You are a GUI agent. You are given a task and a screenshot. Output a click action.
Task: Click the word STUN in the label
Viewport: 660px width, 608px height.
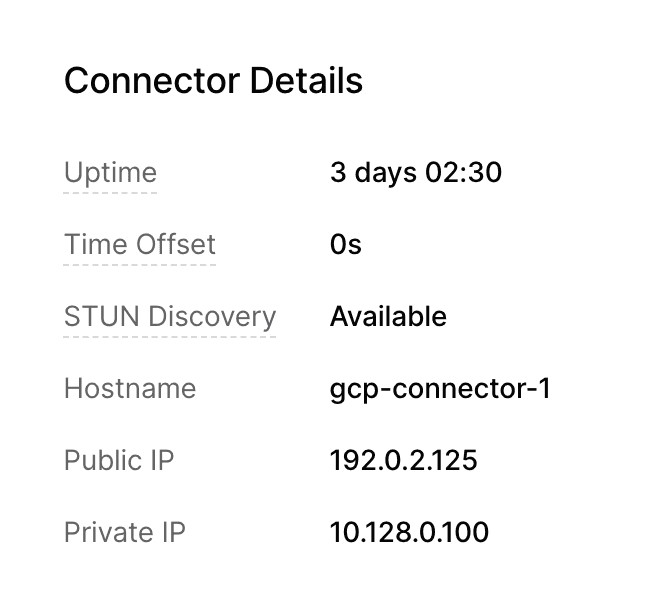(x=101, y=316)
